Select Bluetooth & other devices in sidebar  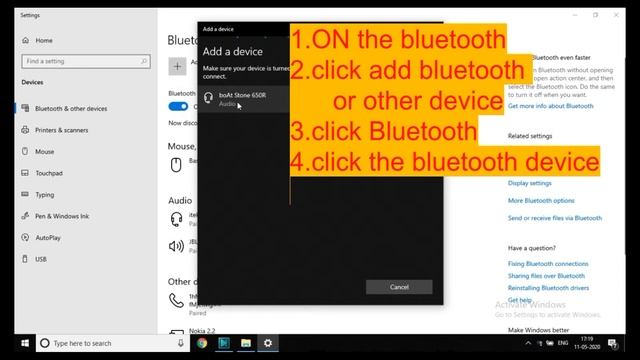click(71, 109)
